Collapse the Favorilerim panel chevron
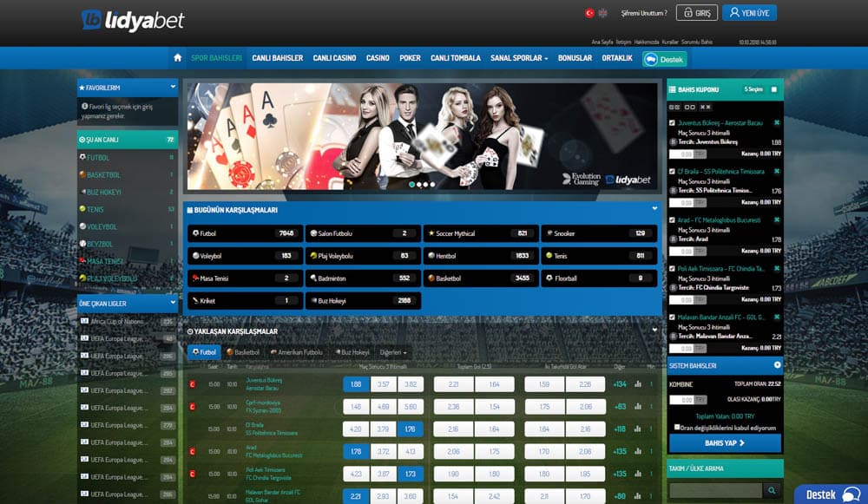 173,87
